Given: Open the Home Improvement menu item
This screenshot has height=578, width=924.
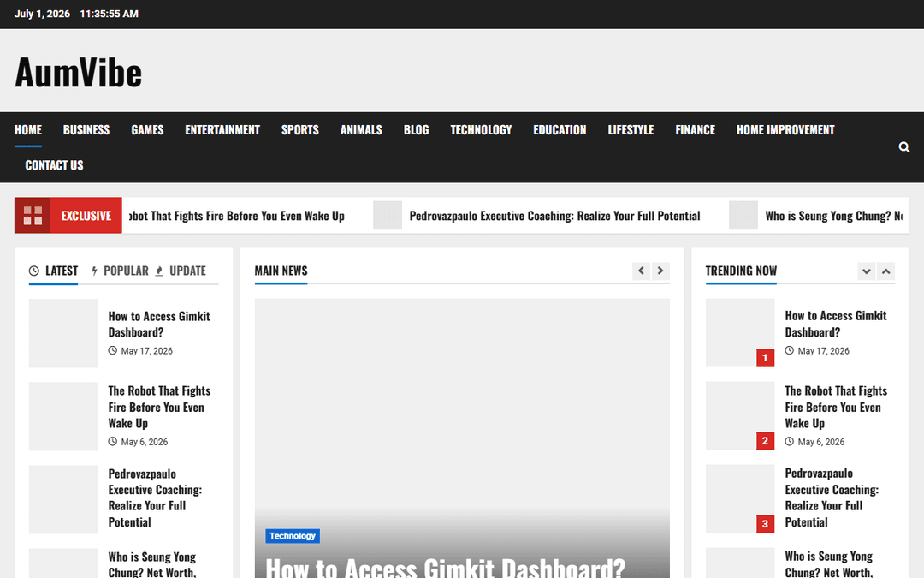Looking at the screenshot, I should click(785, 130).
